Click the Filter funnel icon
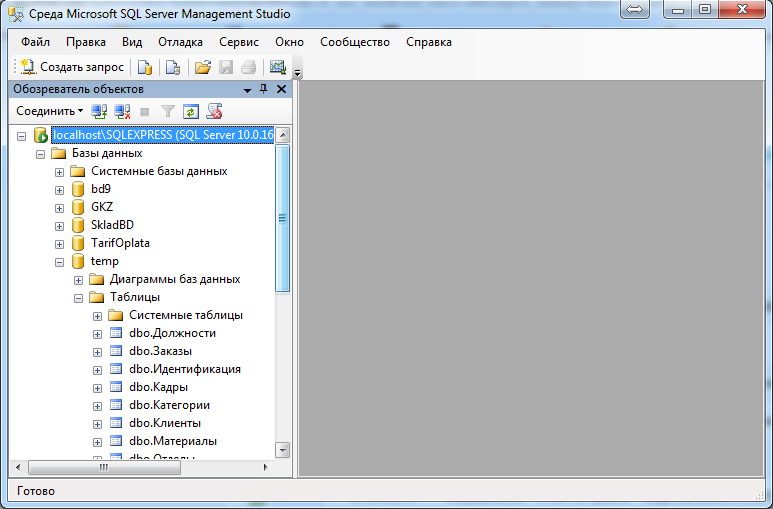 (x=168, y=111)
